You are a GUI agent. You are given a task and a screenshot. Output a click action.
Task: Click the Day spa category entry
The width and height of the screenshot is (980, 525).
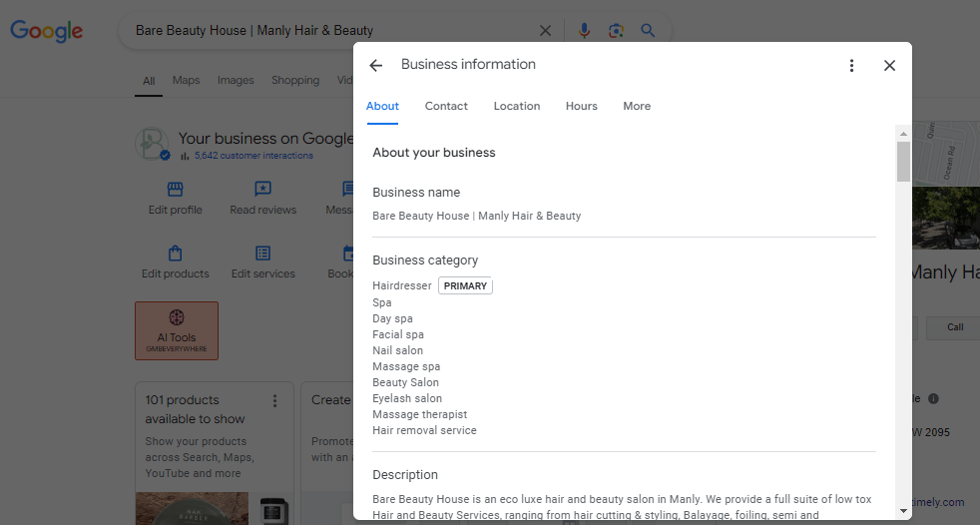point(392,318)
